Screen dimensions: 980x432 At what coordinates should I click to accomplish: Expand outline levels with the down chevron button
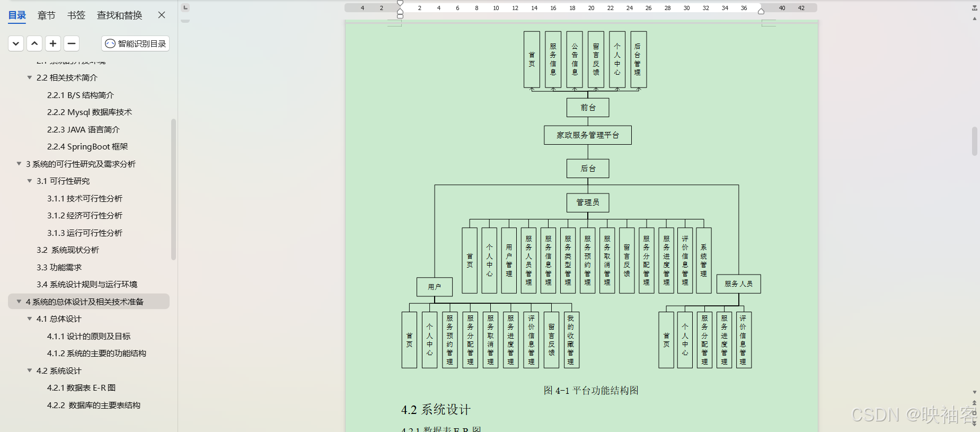coord(16,43)
